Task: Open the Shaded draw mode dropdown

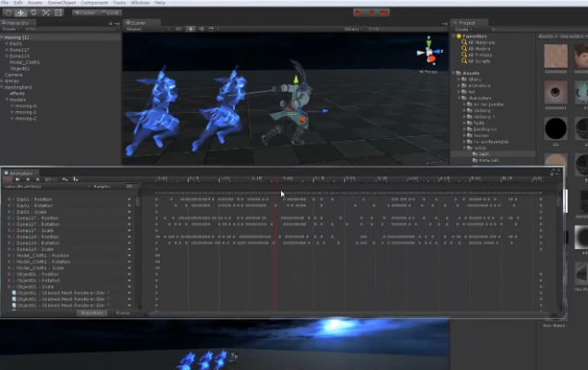Action: pyautogui.click(x=137, y=30)
